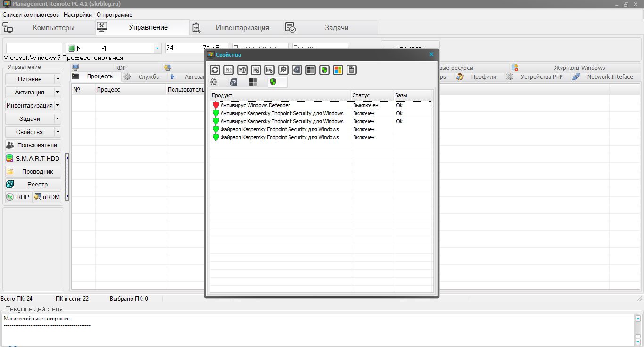Image resolution: width=644 pixels, height=347 pixels.
Task: Click the Активация button
Action: (30, 92)
